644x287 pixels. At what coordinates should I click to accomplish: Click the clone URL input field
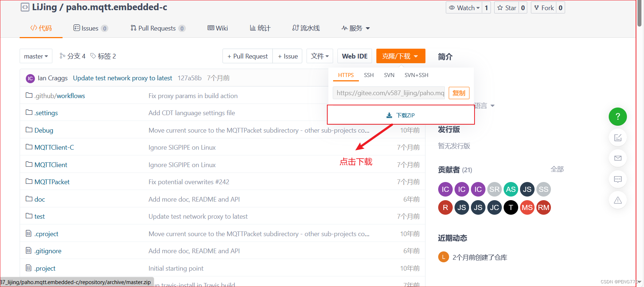[389, 93]
